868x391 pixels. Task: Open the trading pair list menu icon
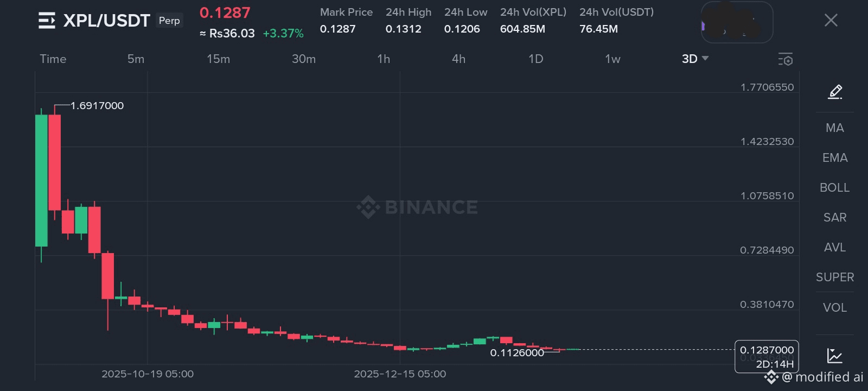coord(47,21)
